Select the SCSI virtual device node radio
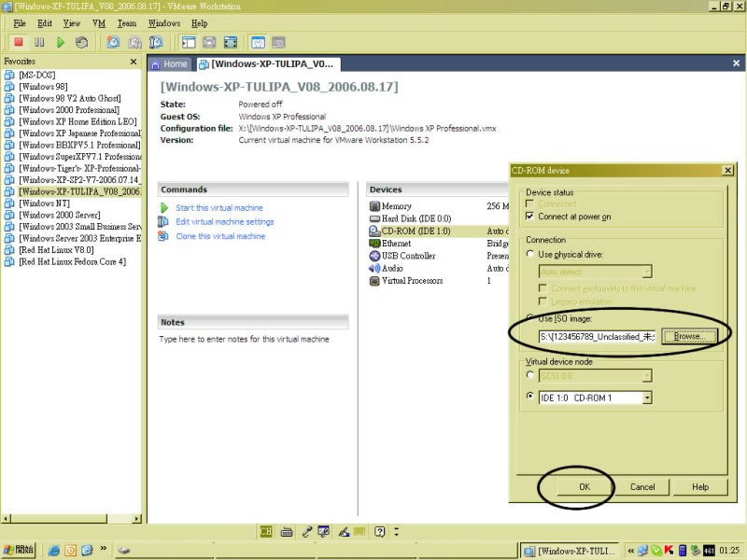This screenshot has width=747, height=560. (x=529, y=375)
